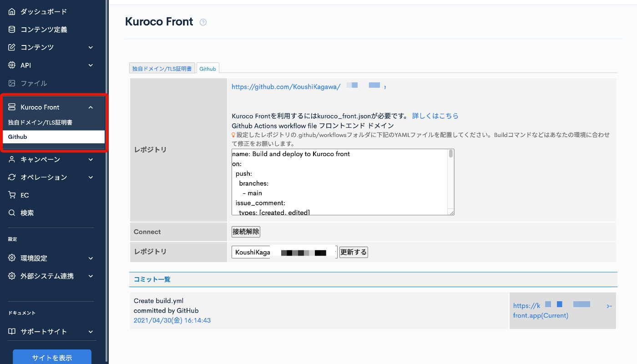
Task: Expand the 環境設定 menu chevron
Action: [x=91, y=258]
